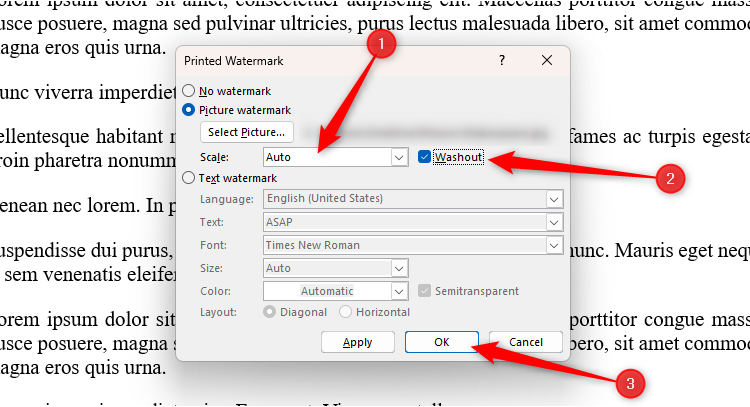Viewport: 750px width, 407px height.
Task: Select the Horizontal layout option
Action: click(x=345, y=312)
